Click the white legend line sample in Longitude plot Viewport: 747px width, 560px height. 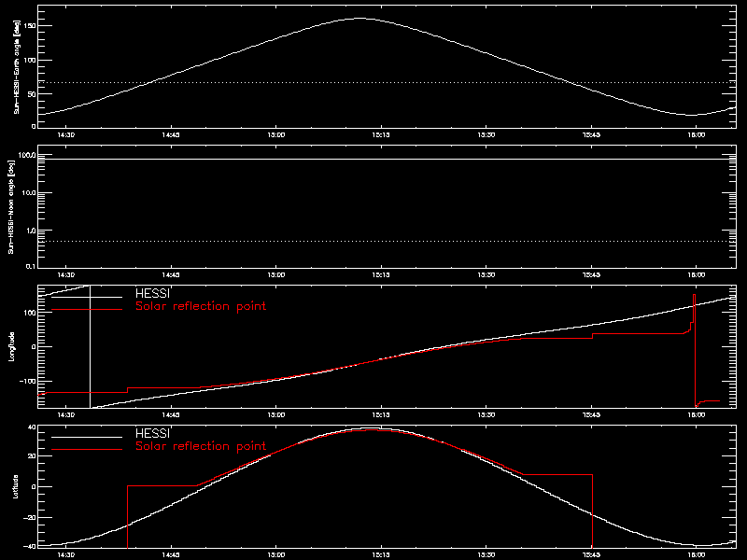(x=87, y=297)
